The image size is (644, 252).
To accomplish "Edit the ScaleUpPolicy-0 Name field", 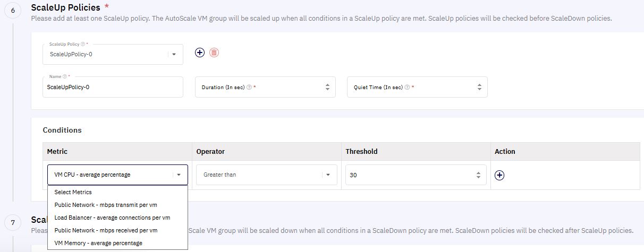I will pos(113,87).
